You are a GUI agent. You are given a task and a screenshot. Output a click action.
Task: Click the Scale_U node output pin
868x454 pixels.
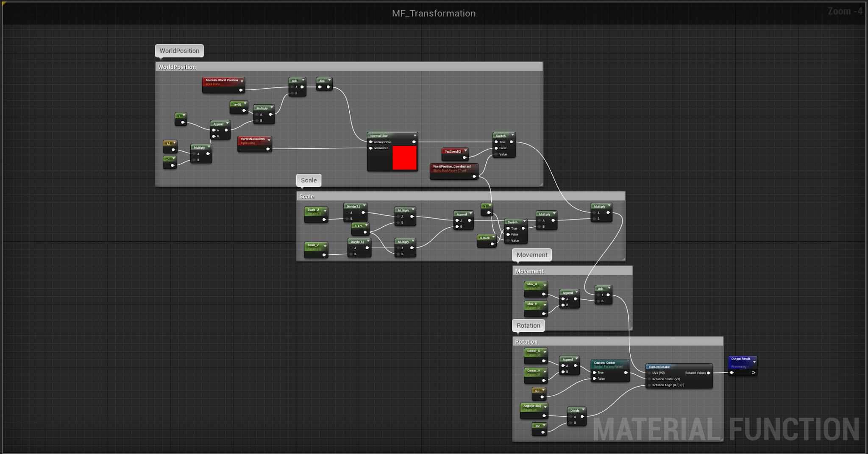tap(324, 220)
